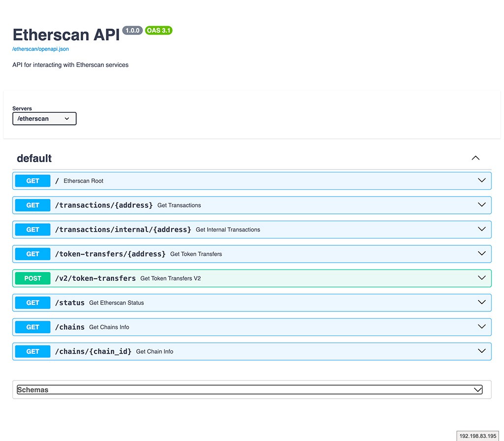
Task: Click GET badge for /status
Action: coord(33,303)
